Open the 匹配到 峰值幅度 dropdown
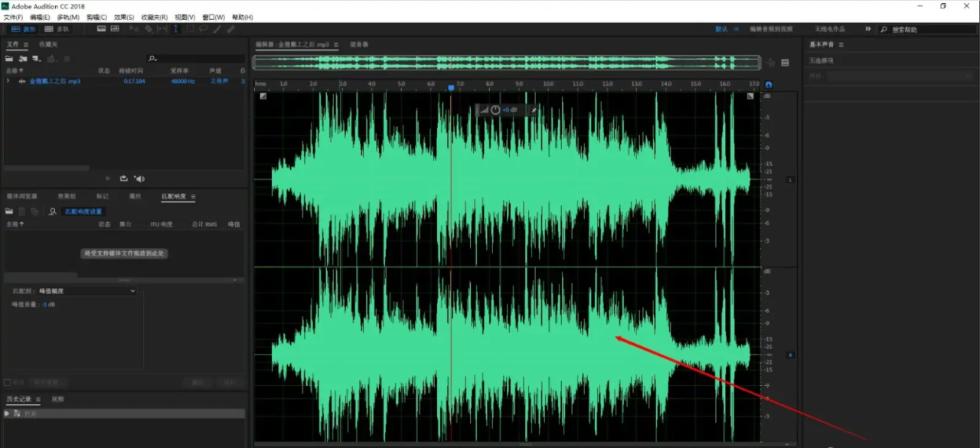 tap(87, 291)
